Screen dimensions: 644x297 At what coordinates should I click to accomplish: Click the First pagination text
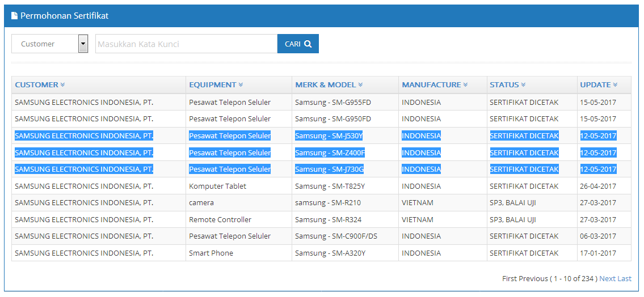510,278
